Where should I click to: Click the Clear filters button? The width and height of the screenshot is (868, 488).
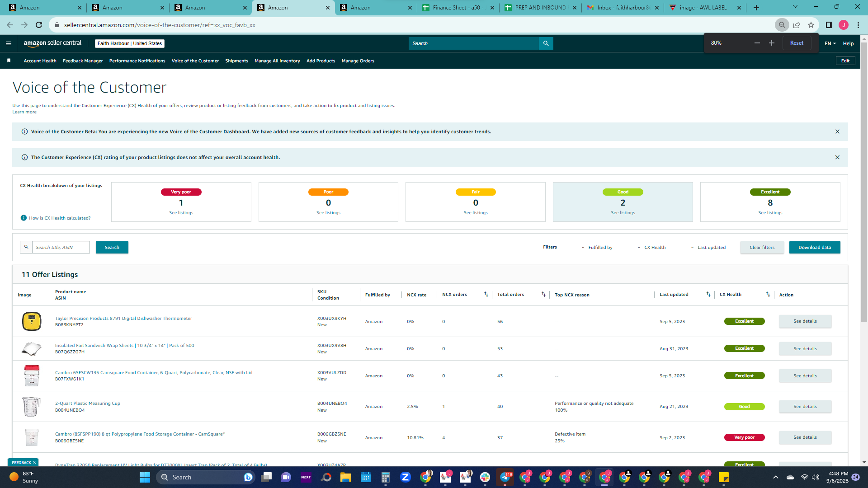coord(762,247)
